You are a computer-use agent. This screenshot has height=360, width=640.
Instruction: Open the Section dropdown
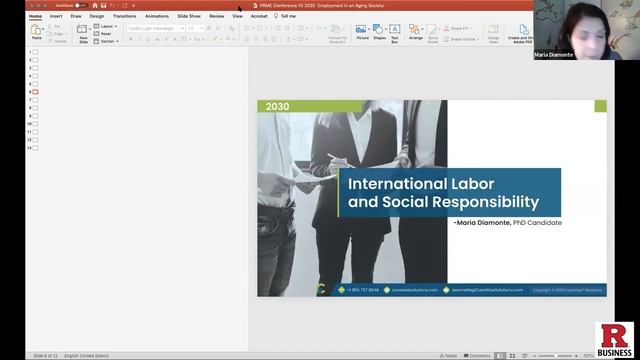pos(106,41)
